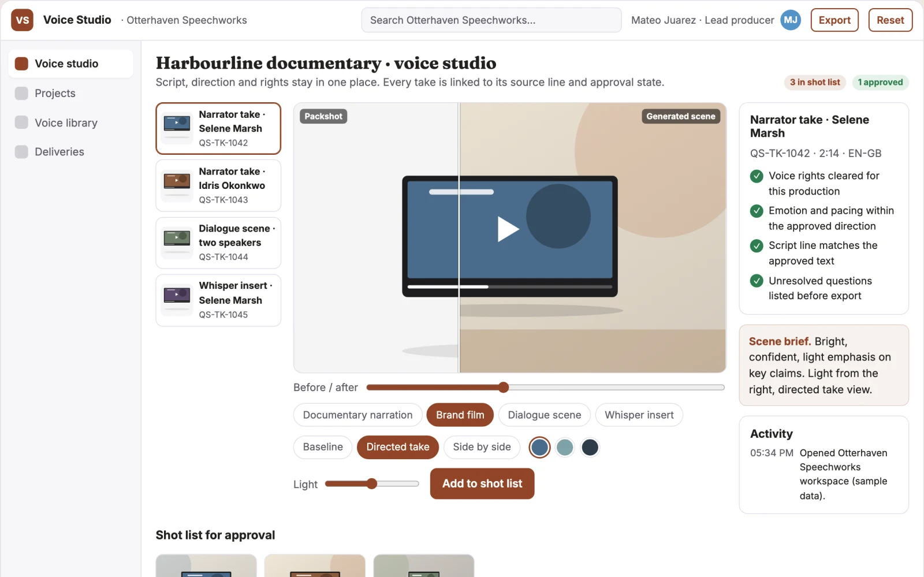The width and height of the screenshot is (924, 577).
Task: Click the 1 approved badge
Action: (x=880, y=83)
